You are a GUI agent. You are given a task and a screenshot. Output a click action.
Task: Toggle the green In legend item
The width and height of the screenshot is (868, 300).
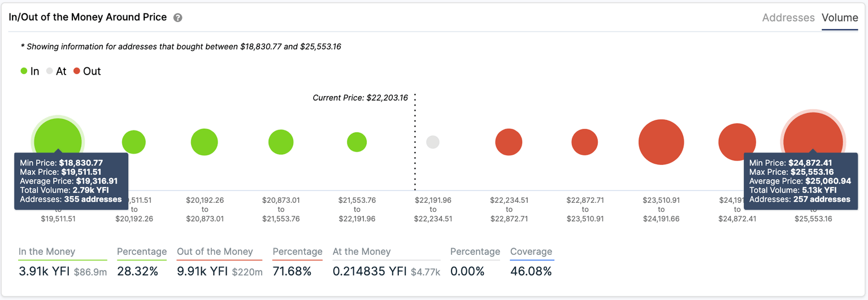coord(29,71)
